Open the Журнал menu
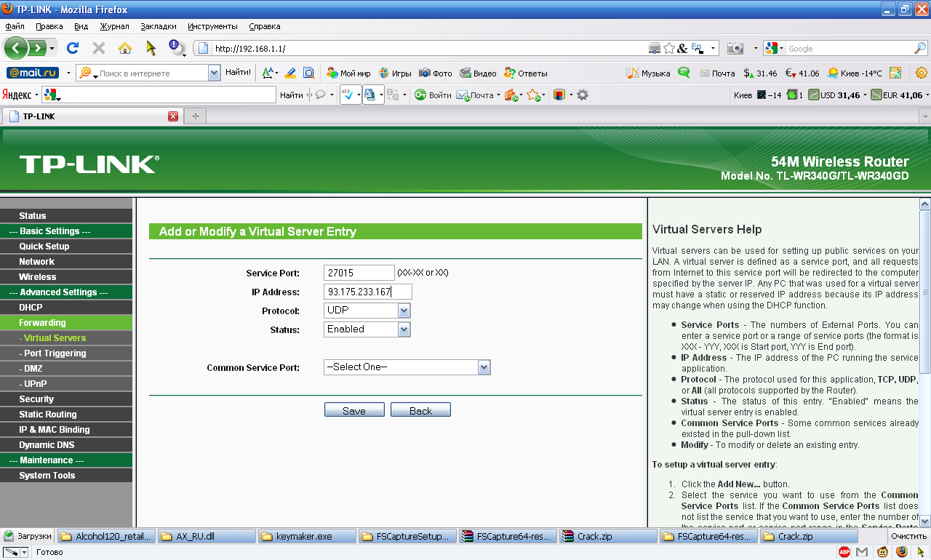Viewport: 931px width, 560px height. [x=115, y=26]
